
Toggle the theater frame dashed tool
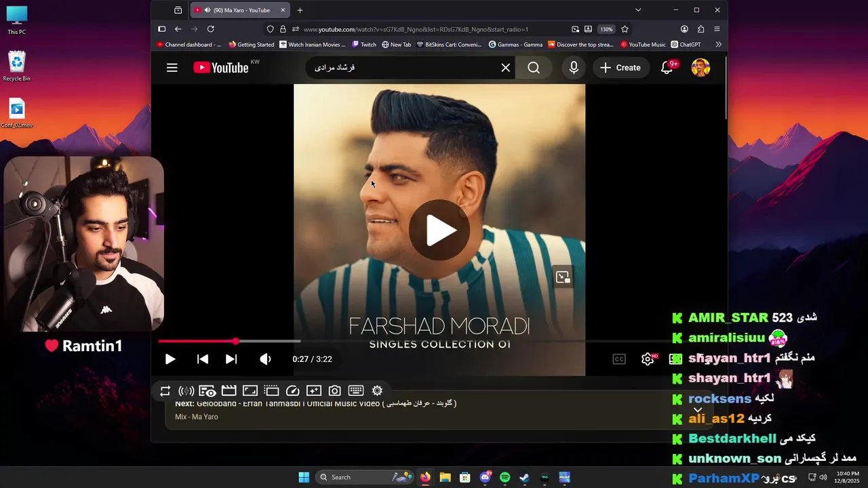271,390
